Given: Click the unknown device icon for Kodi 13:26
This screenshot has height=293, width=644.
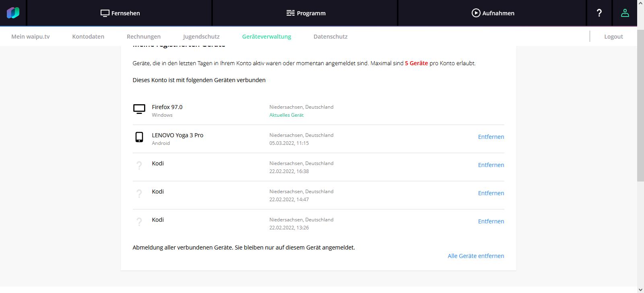Looking at the screenshot, I should (139, 222).
